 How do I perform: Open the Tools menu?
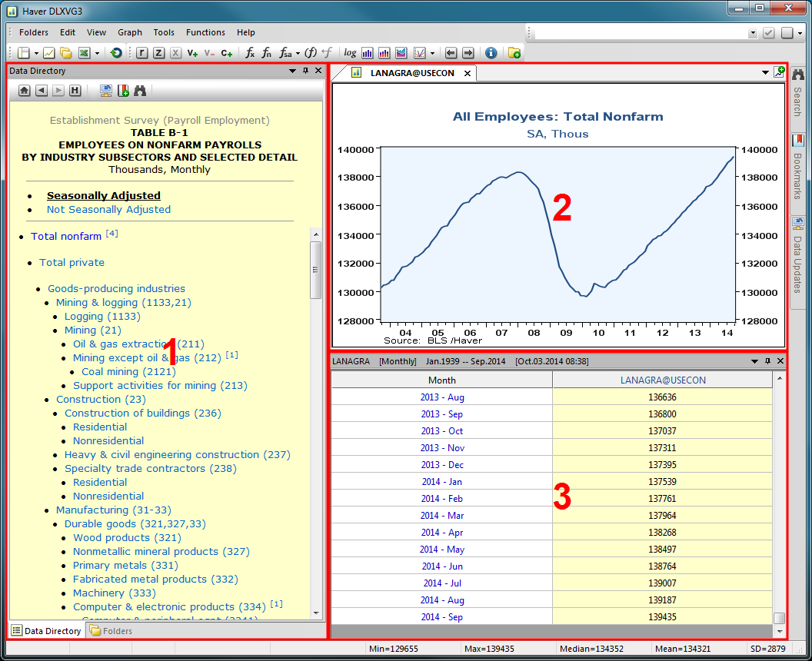coord(164,32)
